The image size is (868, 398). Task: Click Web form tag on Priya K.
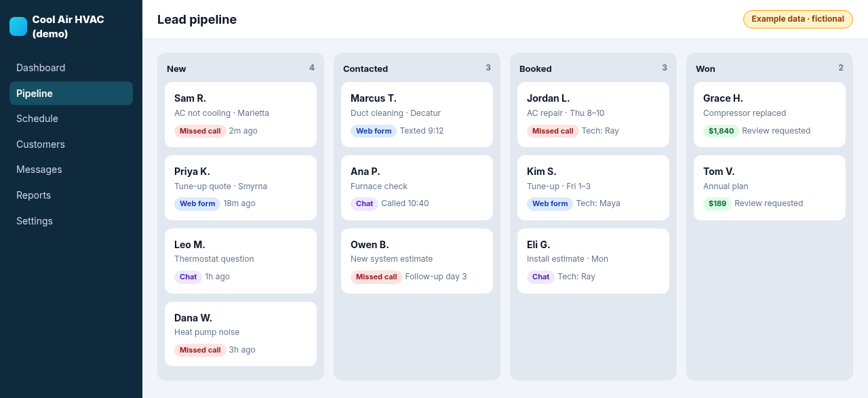(197, 203)
